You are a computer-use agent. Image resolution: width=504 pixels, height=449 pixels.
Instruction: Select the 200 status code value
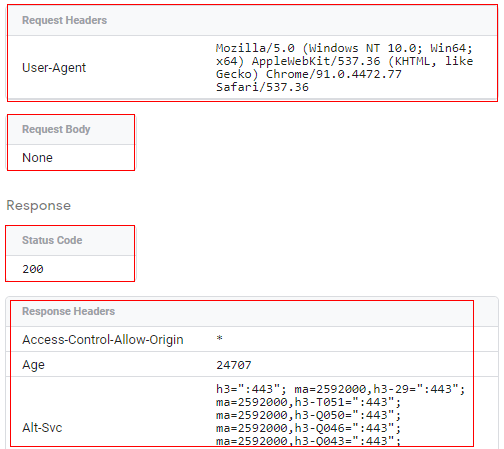pos(33,269)
